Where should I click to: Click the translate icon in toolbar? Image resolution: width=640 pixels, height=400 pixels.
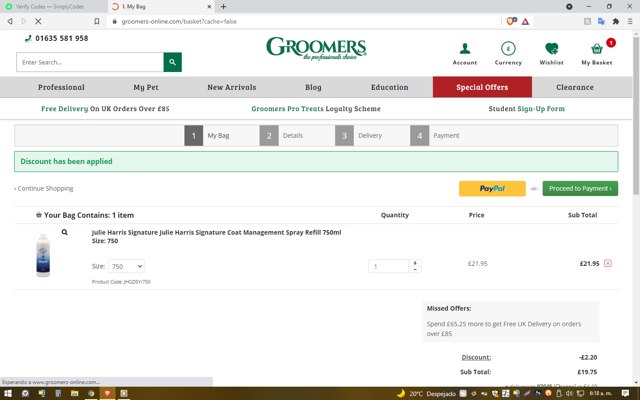point(601,21)
